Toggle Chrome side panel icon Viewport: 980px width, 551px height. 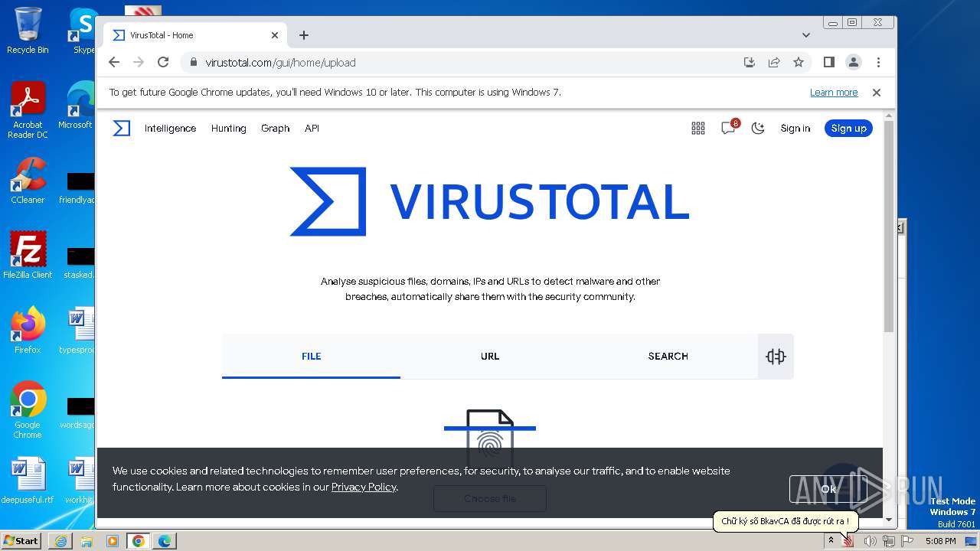[828, 63]
